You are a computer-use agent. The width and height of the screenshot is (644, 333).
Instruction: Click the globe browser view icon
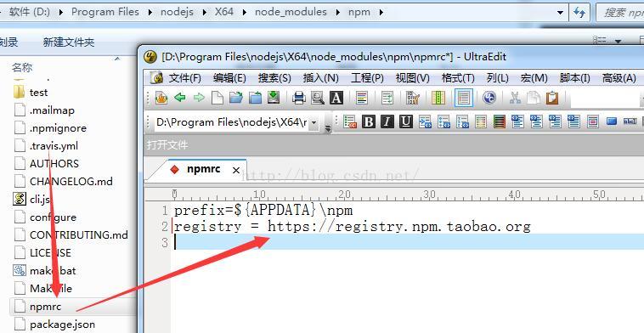tap(489, 98)
